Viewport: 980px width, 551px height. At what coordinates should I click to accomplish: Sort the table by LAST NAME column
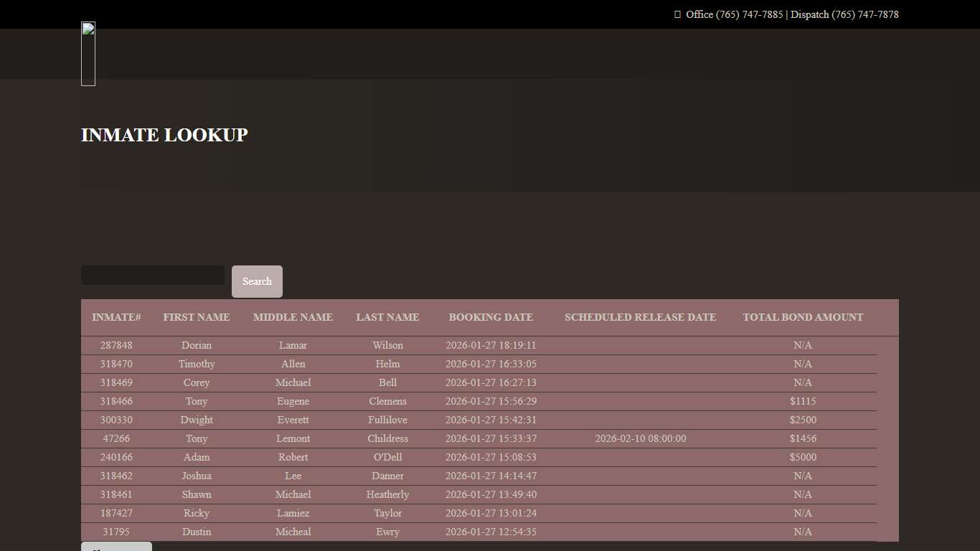[387, 317]
